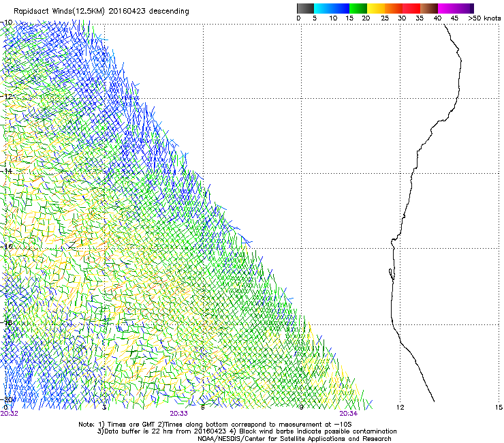504x443 pixels.
Task: Pick the yellow 20–25 knots legend segment
Action: click(376, 8)
